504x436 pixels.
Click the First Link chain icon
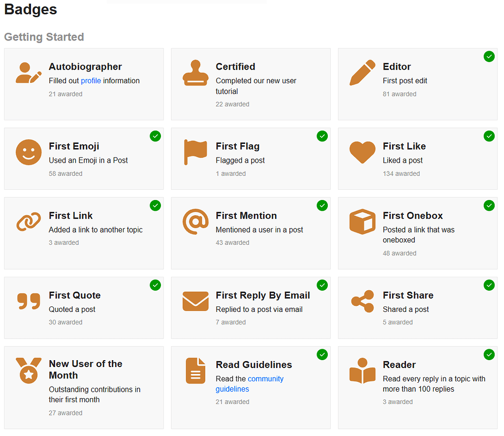(28, 222)
